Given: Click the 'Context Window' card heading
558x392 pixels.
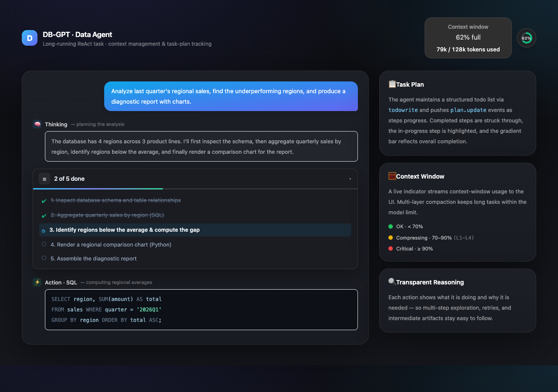Looking at the screenshot, I should (x=420, y=176).
